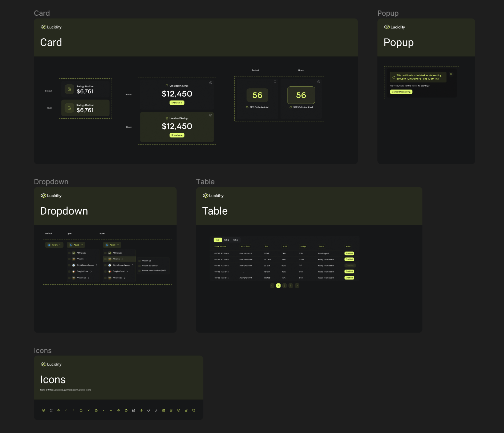Click the Cancel Deboarding button
The image size is (504, 433).
401,92
